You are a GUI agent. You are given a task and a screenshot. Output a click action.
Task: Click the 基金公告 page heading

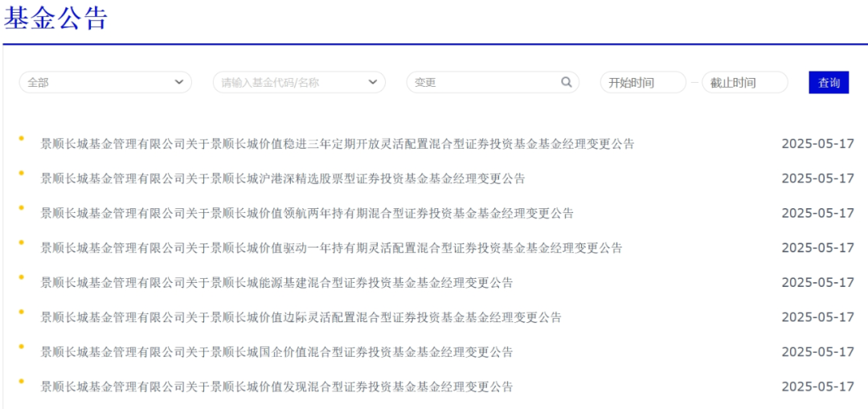[55, 18]
